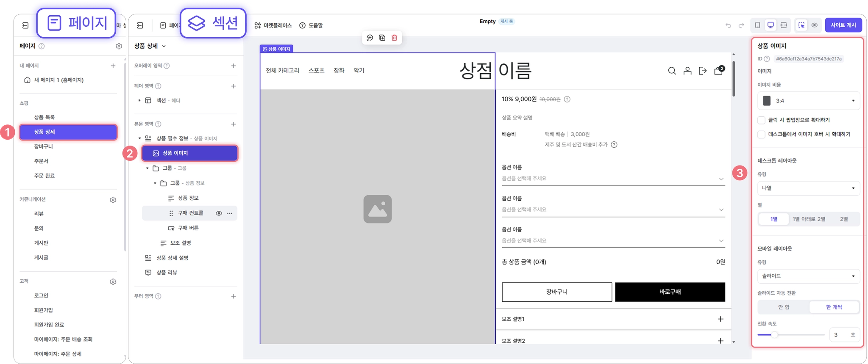Open the 상품 목록 page in the list

point(45,117)
